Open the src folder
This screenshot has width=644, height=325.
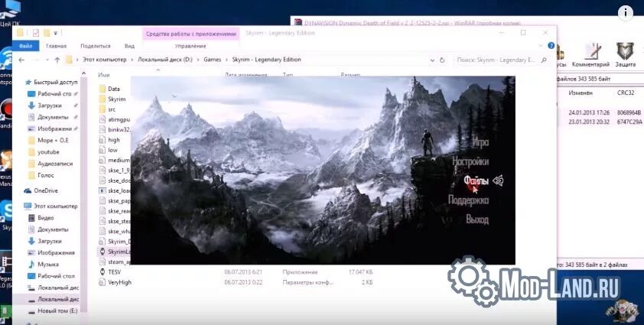tap(108, 109)
